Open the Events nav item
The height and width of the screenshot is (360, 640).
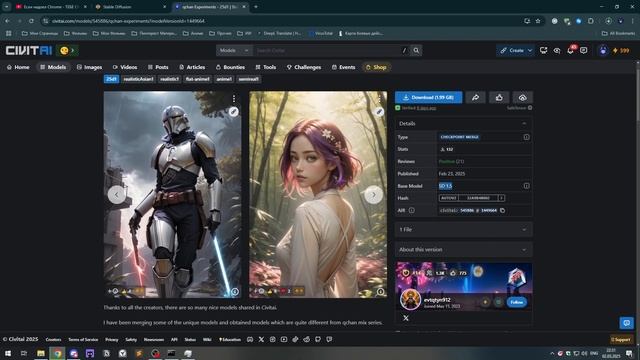pos(343,67)
